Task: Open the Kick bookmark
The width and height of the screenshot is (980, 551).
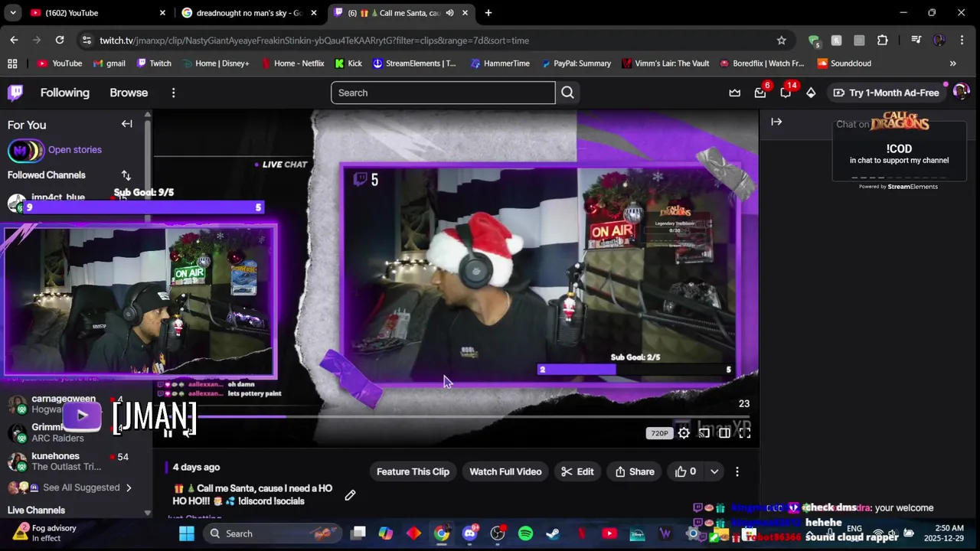Action: 348,64
